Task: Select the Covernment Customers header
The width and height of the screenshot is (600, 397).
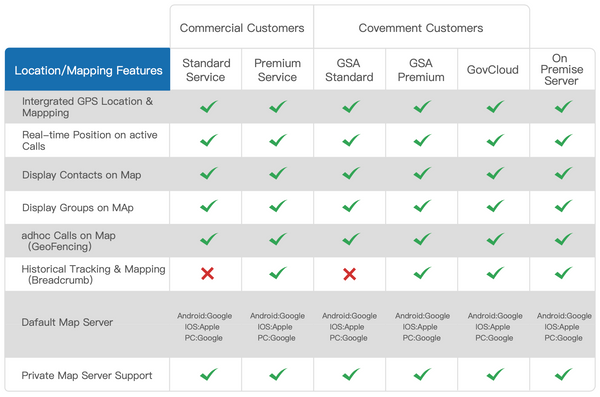Action: click(x=421, y=28)
